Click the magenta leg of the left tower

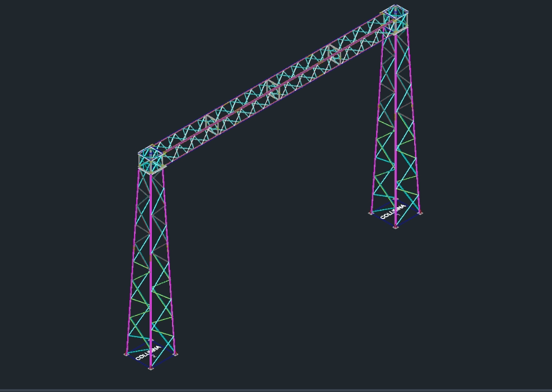pyautogui.click(x=150, y=269)
